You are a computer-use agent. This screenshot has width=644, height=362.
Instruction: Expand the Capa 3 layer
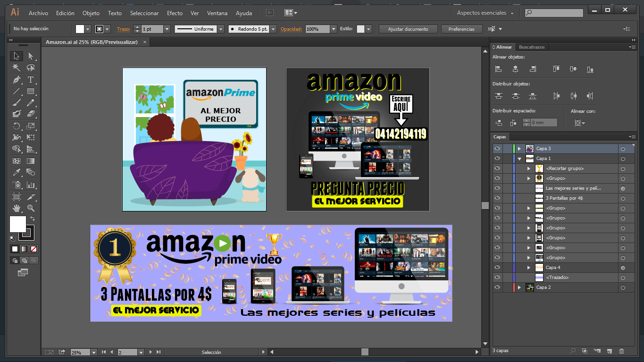[x=519, y=149]
